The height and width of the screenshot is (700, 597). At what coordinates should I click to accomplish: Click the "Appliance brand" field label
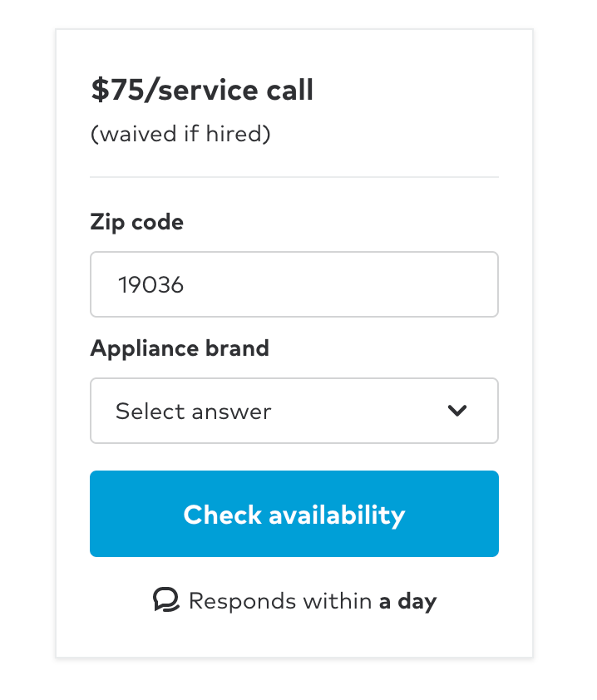[x=180, y=348]
